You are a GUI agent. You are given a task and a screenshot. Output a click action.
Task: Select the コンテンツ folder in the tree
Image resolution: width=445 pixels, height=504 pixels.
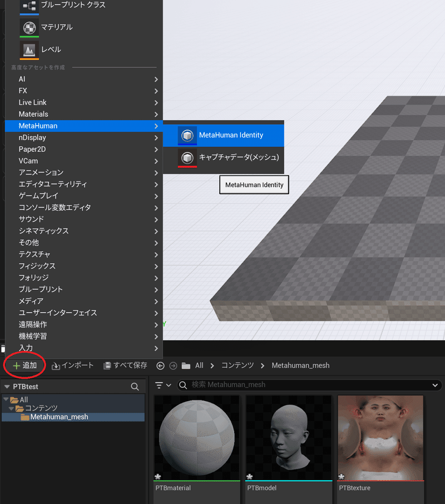click(73, 408)
